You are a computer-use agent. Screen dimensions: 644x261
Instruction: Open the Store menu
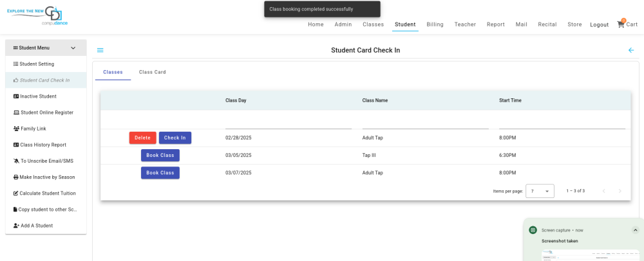point(574,24)
